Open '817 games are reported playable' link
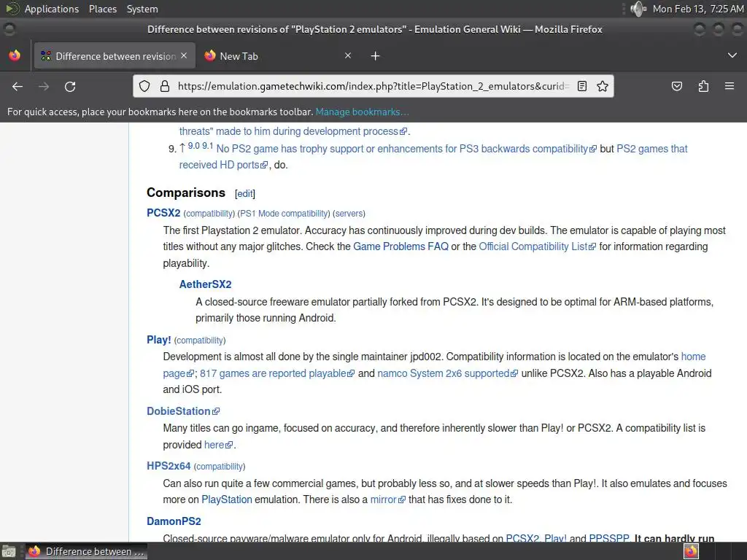 [277, 373]
